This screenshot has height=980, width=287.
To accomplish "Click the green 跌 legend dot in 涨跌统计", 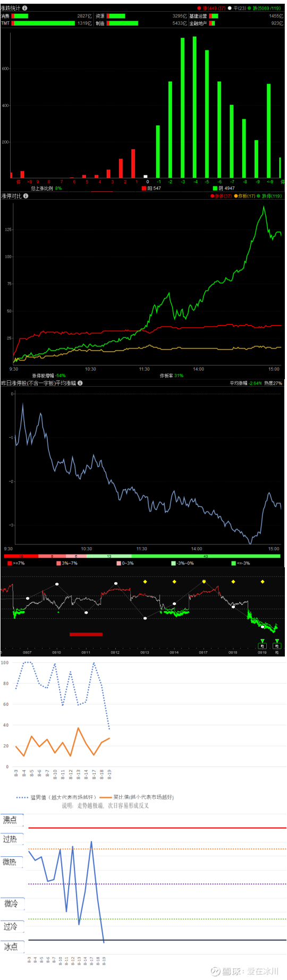I will coord(249,8).
